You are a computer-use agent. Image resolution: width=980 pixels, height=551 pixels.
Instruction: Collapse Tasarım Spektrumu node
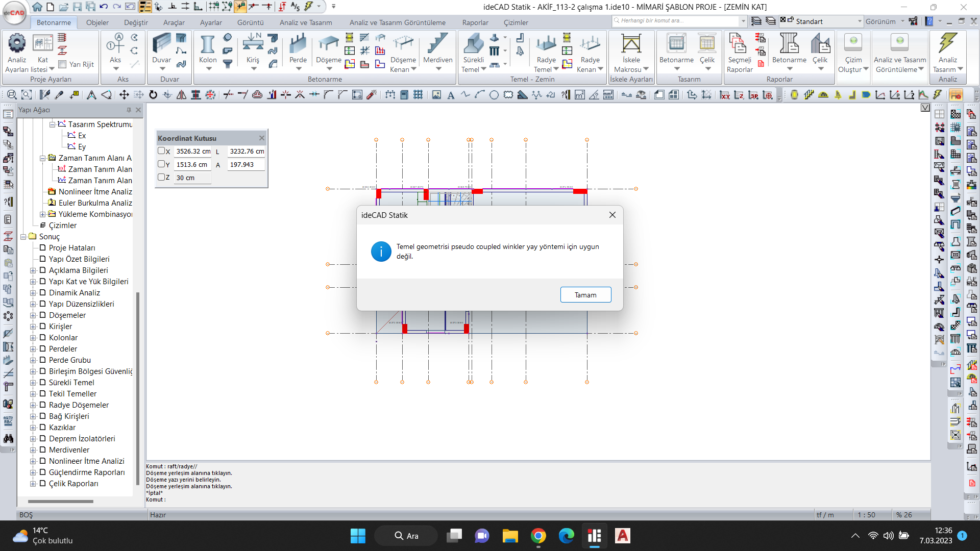coord(52,124)
